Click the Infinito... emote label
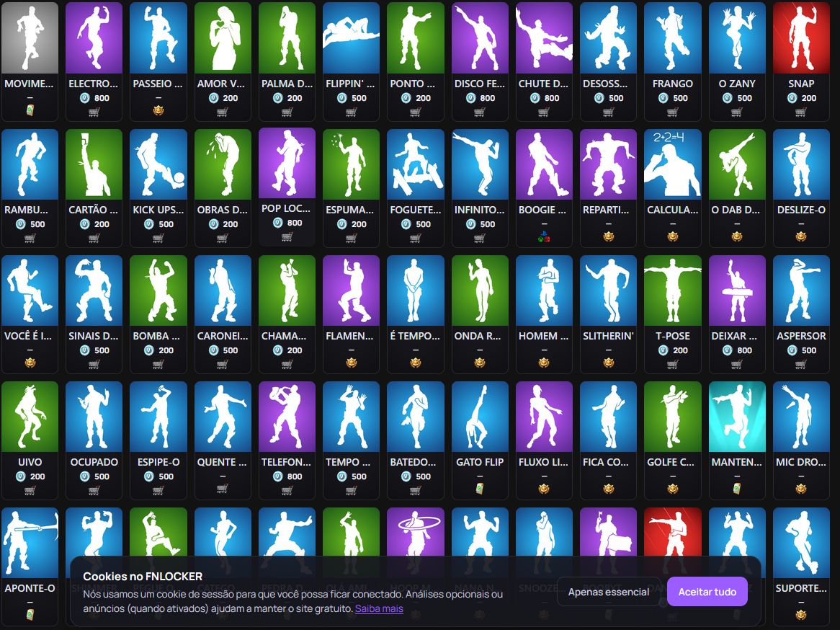This screenshot has width=840, height=630. [x=480, y=210]
